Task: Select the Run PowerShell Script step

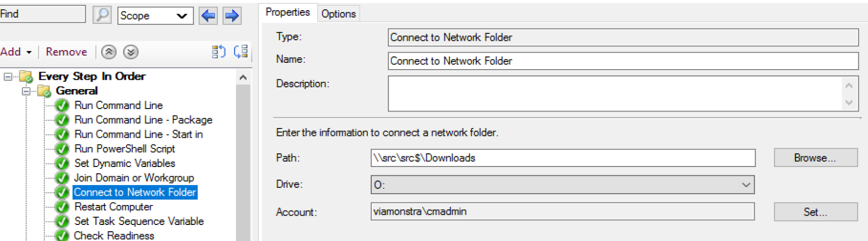Action: [x=125, y=149]
